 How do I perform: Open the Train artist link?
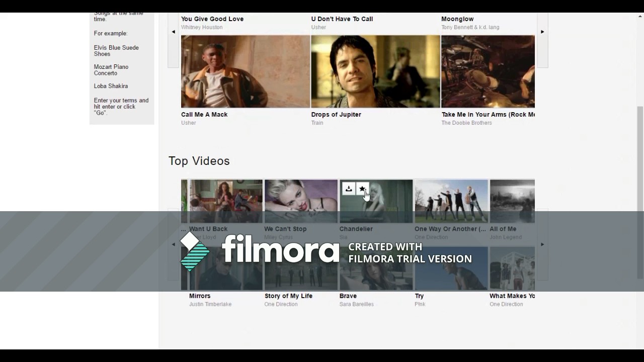point(317,123)
